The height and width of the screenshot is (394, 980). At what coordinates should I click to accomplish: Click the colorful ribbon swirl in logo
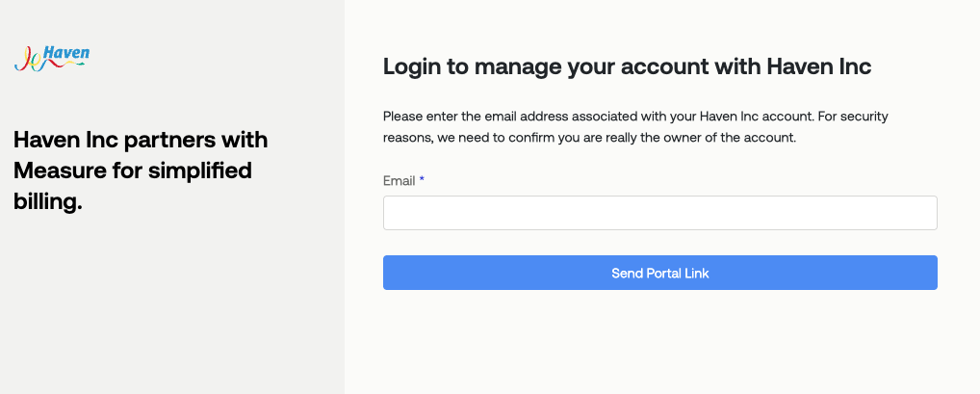(x=31, y=62)
